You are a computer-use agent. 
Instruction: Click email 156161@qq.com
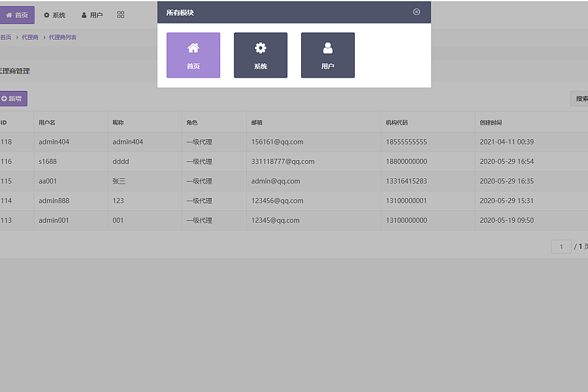pos(278,142)
